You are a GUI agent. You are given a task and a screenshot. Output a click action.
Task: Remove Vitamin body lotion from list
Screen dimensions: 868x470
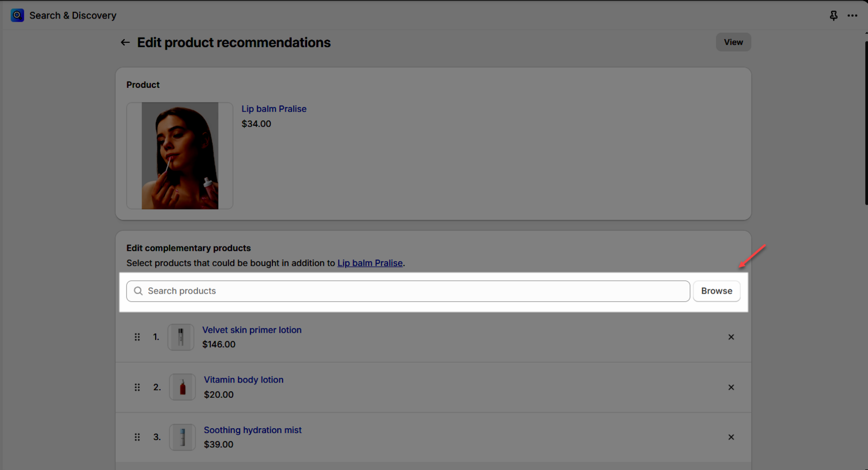[x=731, y=388]
